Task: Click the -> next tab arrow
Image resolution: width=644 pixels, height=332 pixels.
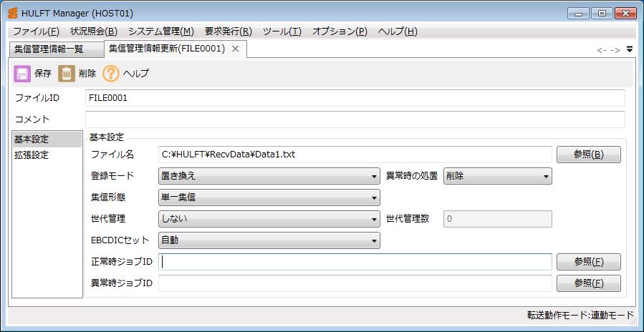Action: (x=615, y=50)
